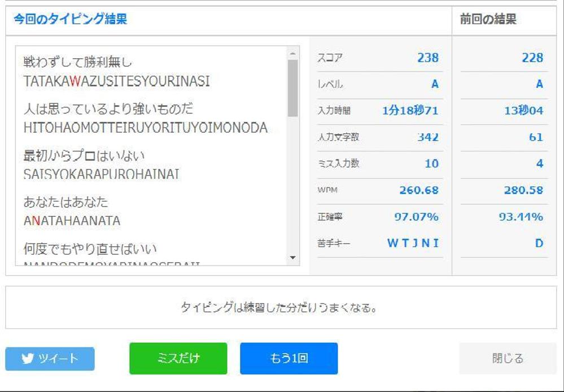Select the 前回の結果 heading

[x=488, y=19]
